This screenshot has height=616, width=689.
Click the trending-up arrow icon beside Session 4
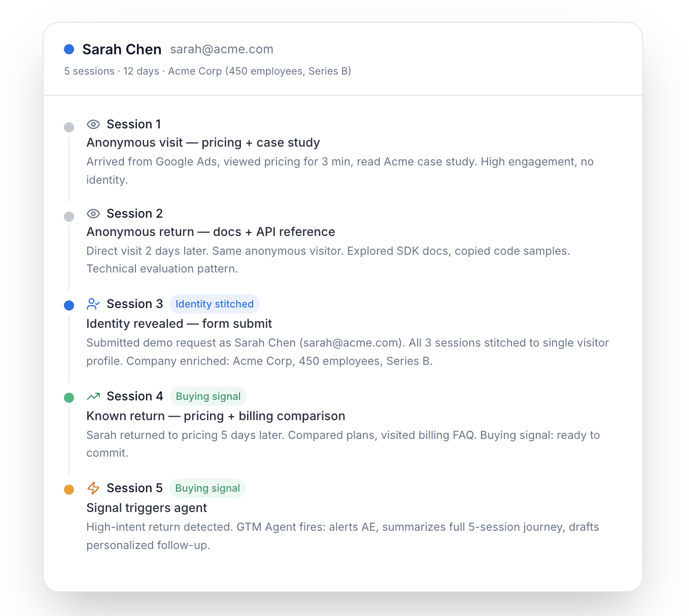pyautogui.click(x=93, y=396)
